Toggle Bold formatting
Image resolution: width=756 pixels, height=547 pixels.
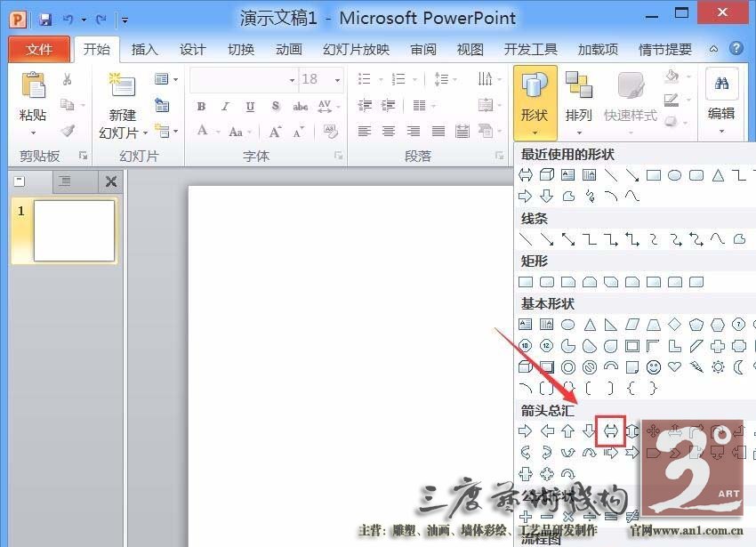[x=202, y=106]
